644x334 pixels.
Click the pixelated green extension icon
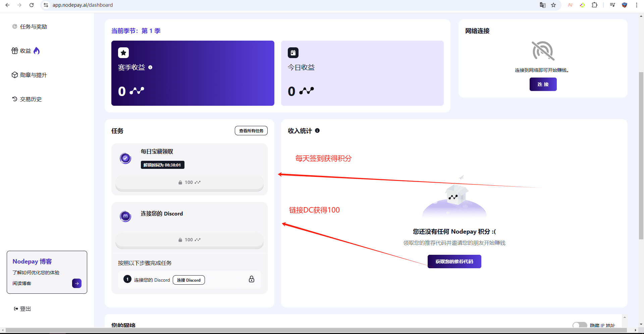(x=582, y=5)
